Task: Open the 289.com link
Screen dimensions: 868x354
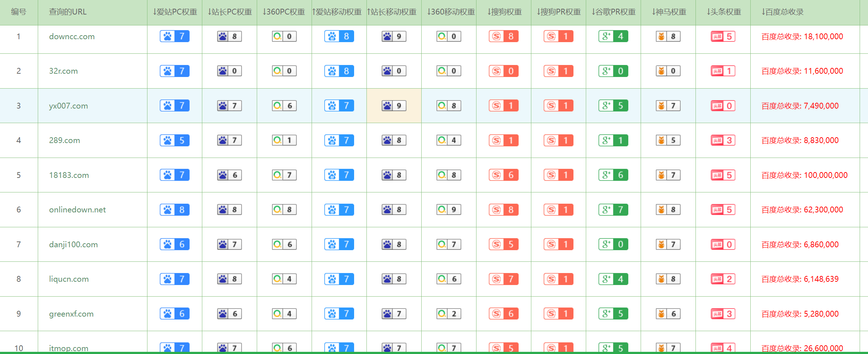Action: tap(64, 140)
